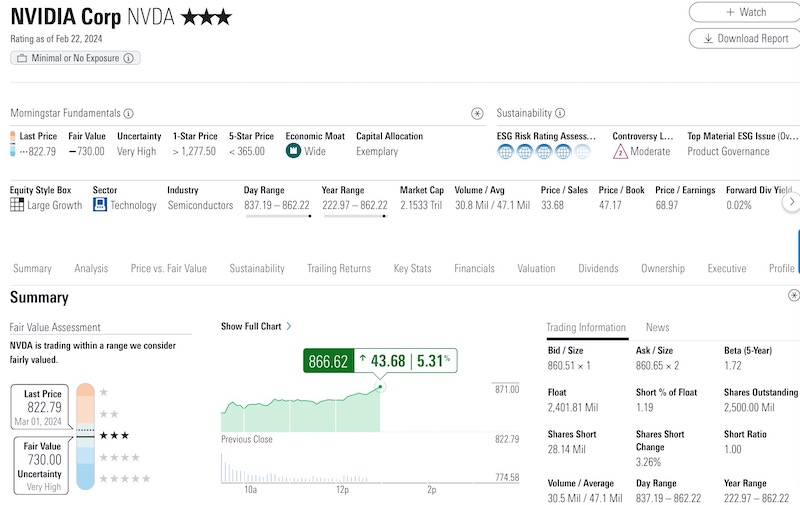Add NVDA to watchlist with Watch button
800x505 pixels.
(x=744, y=12)
